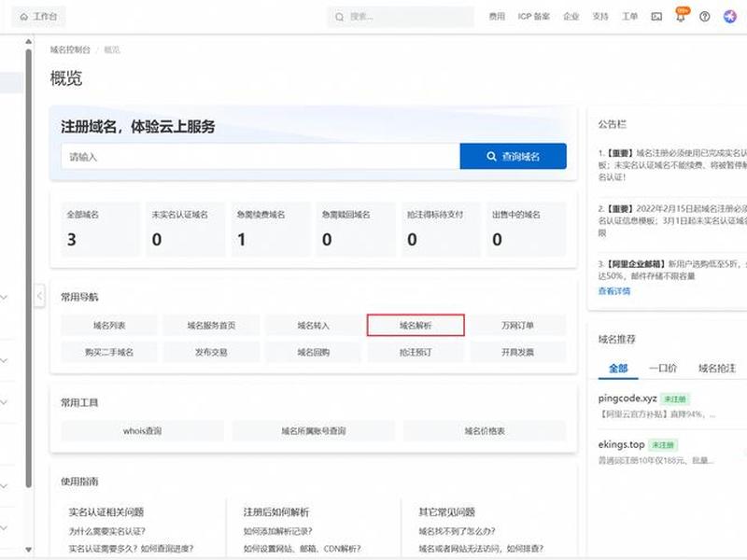Open the user avatar menu
This screenshot has width=747, height=560.
(730, 17)
